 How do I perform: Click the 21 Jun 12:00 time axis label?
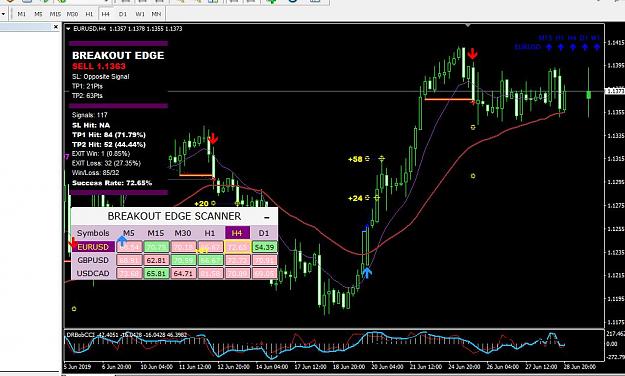pos(426,366)
